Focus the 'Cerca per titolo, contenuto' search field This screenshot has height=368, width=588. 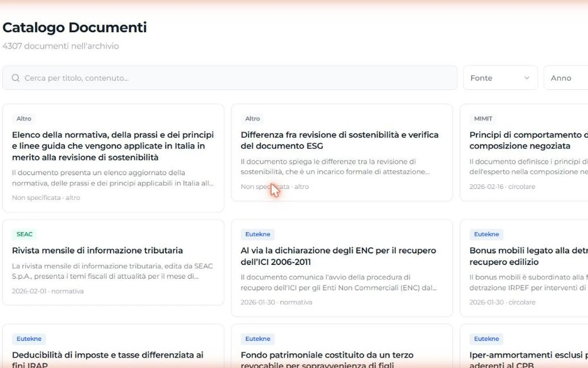coord(230,78)
